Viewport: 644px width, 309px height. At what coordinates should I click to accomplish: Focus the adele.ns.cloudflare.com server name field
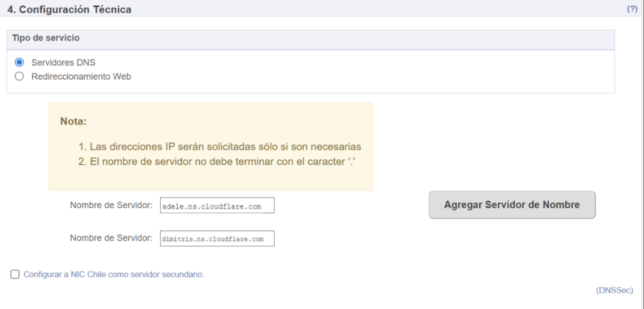pos(217,206)
